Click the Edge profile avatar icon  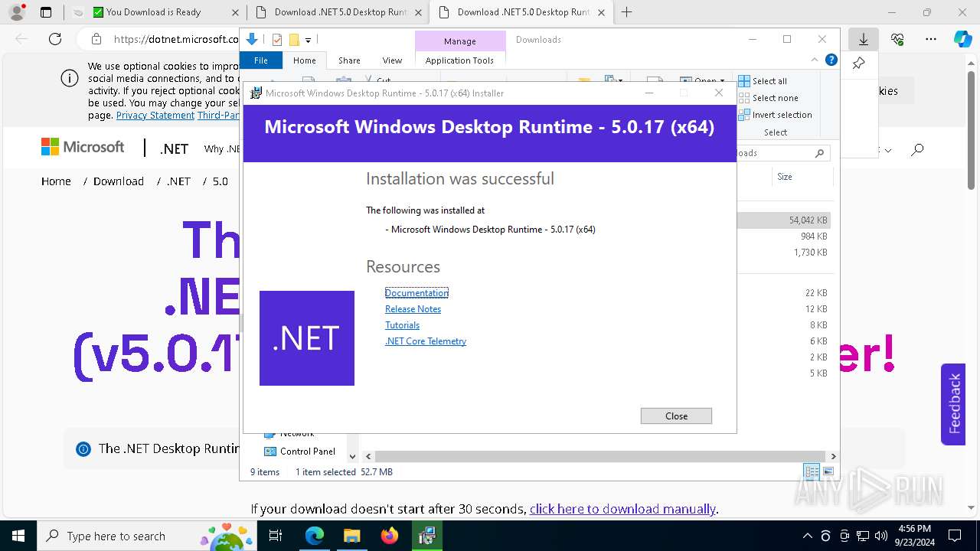coord(17,12)
